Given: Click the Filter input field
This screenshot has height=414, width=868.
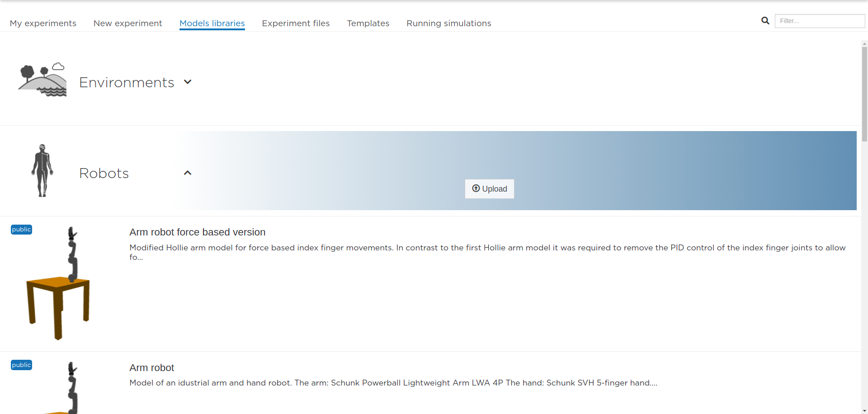Looking at the screenshot, I should (x=820, y=21).
